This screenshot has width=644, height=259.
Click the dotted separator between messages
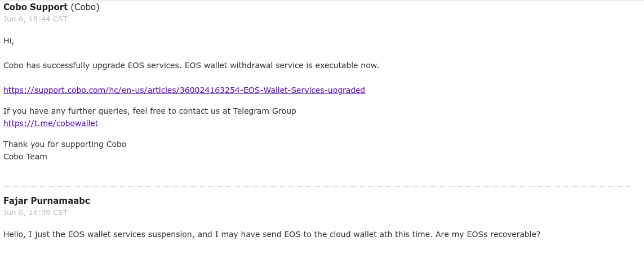click(x=317, y=187)
